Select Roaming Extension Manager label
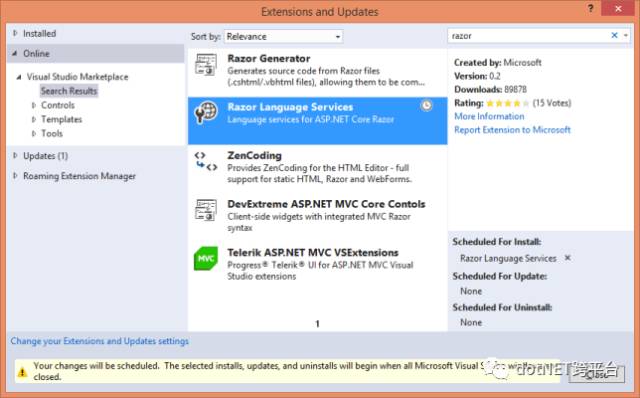 coord(80,176)
